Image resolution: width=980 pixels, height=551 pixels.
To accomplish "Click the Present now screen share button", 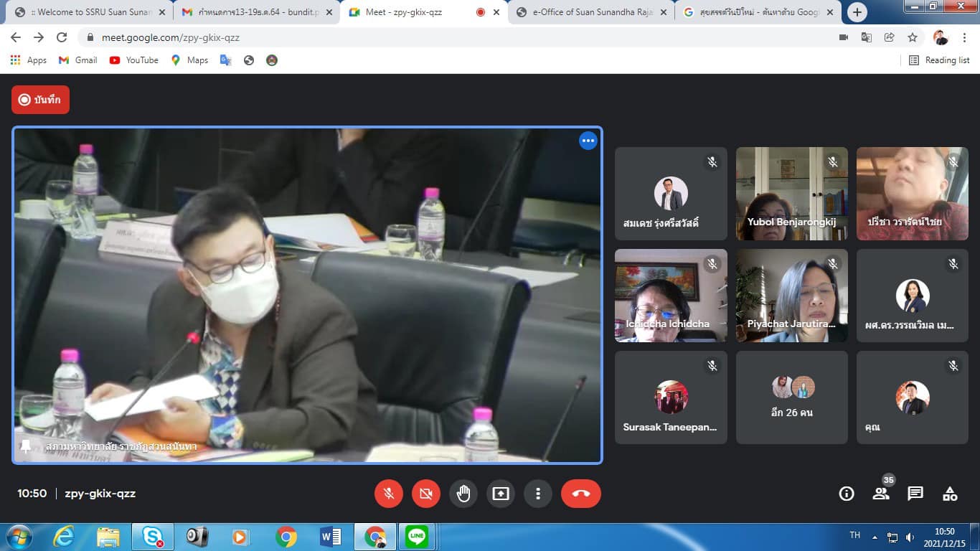I will tap(500, 494).
